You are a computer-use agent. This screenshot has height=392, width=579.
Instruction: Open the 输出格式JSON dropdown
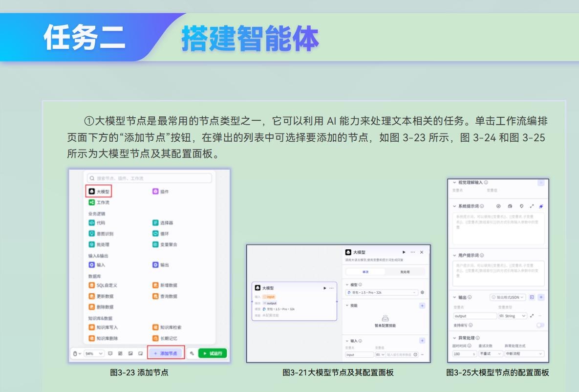click(508, 297)
